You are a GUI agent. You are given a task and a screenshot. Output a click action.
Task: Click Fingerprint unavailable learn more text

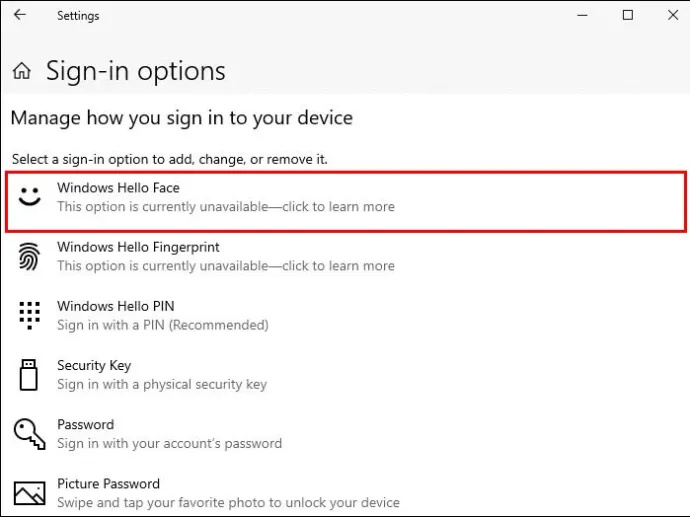226,266
